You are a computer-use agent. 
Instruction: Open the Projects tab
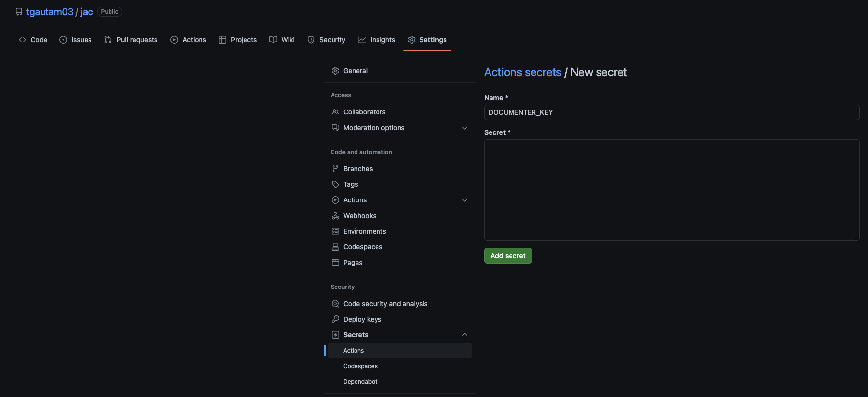tap(238, 40)
